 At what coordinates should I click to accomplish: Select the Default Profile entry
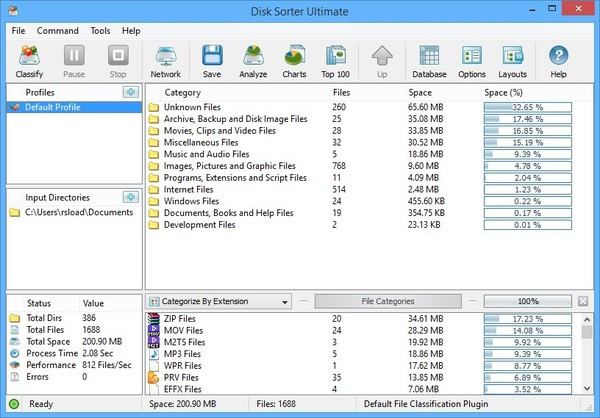53,106
